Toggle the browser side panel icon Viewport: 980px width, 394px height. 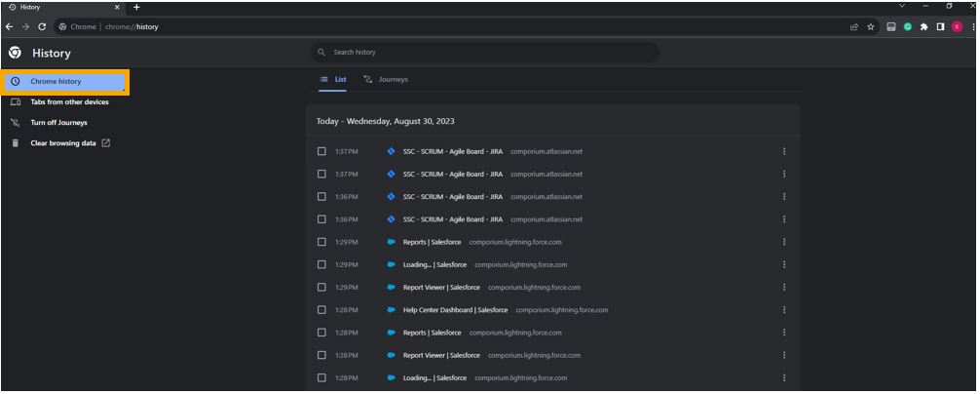940,27
